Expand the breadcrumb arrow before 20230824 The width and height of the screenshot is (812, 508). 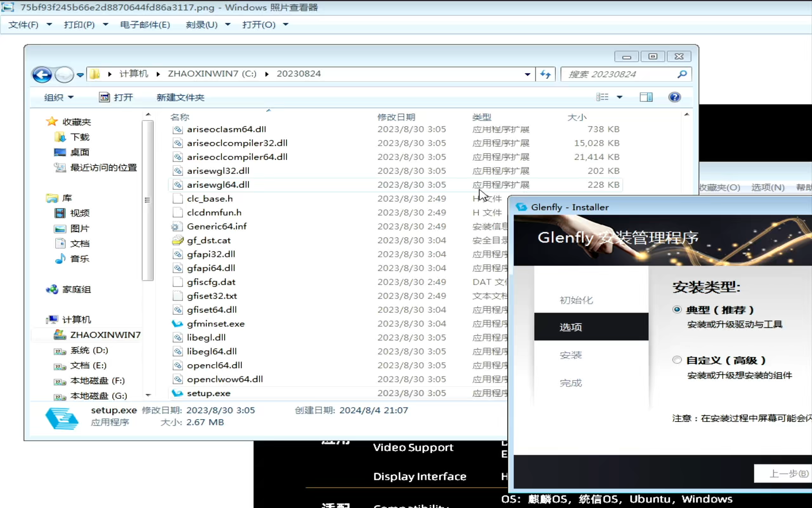coord(267,74)
